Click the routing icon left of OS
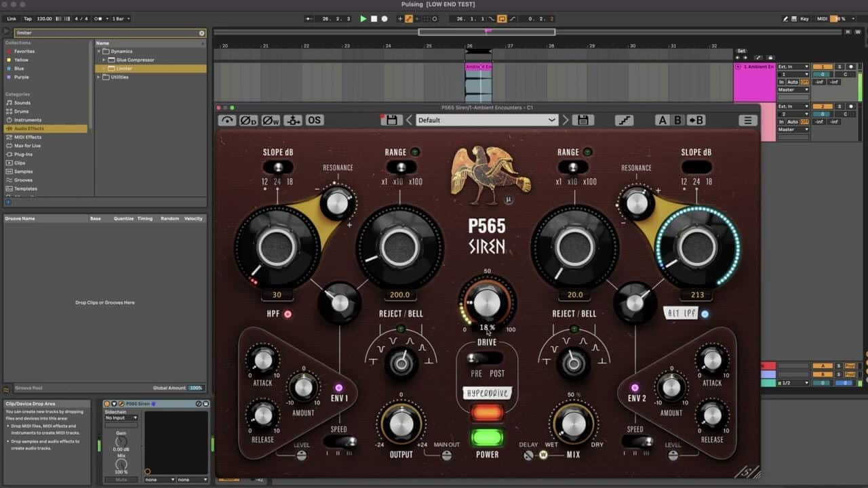The width and height of the screenshot is (868, 488). [x=292, y=120]
